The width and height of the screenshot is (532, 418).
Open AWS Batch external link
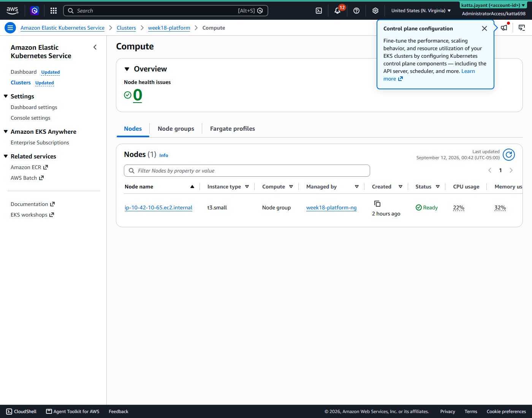coord(27,178)
